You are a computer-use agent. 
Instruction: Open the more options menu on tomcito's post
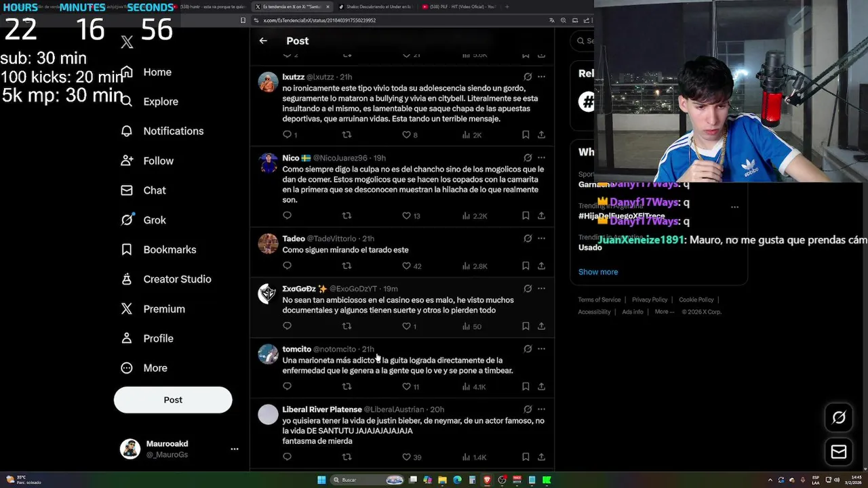541,348
